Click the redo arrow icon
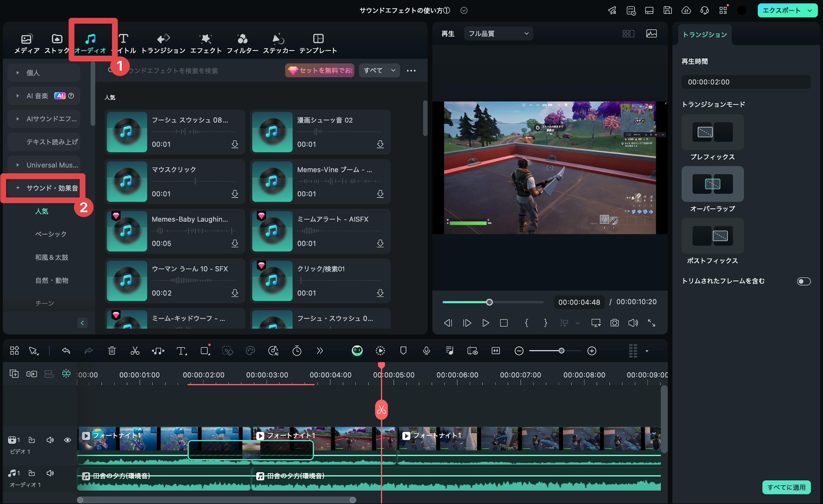Viewport: 823px width, 504px height. pos(89,351)
